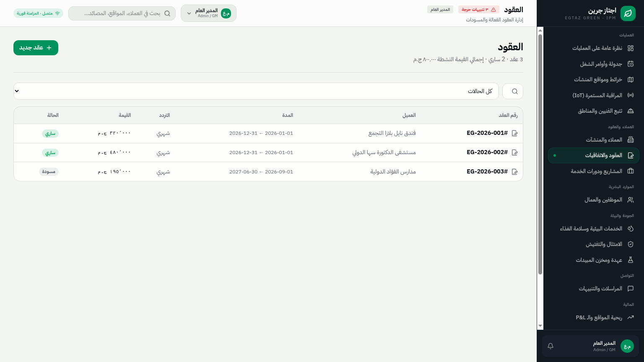Click the chat icon beside المراسلات والتنبيهات
Image resolution: width=644 pixels, height=362 pixels.
[631, 289]
